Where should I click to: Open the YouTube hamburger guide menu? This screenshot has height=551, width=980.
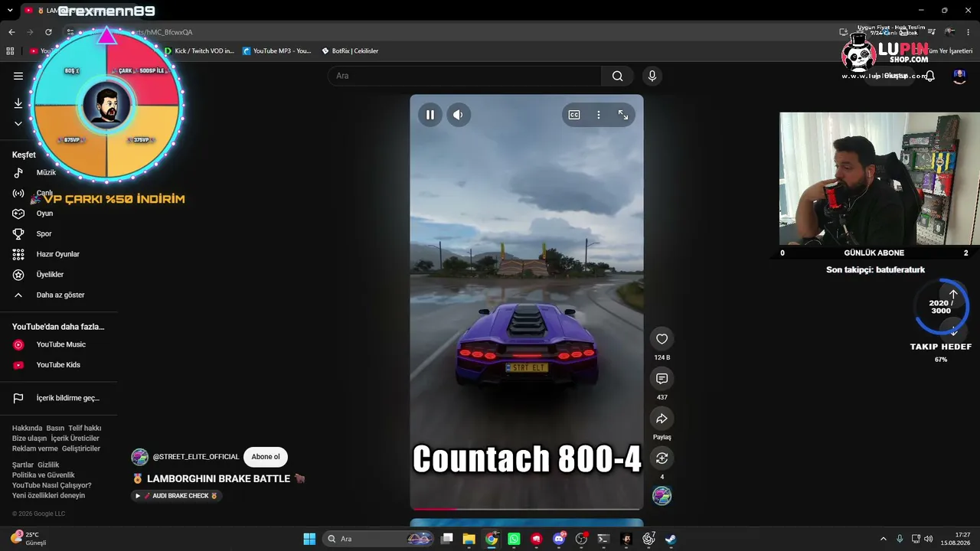18,76
